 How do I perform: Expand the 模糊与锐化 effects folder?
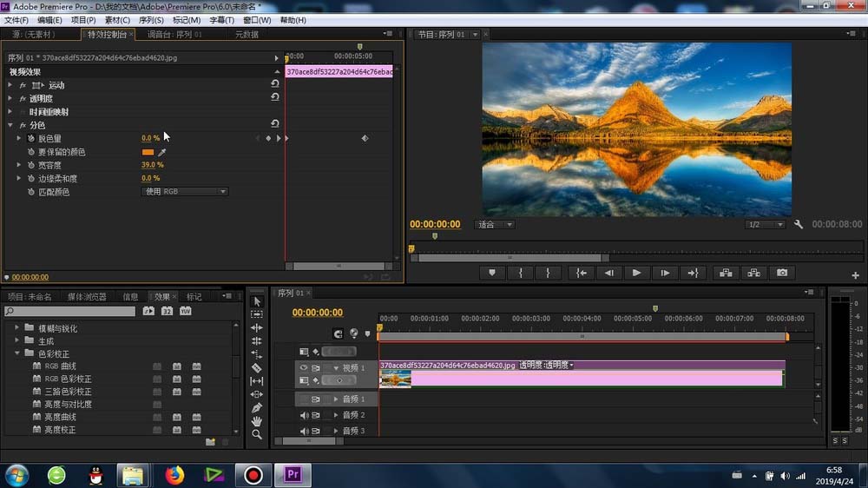click(16, 328)
